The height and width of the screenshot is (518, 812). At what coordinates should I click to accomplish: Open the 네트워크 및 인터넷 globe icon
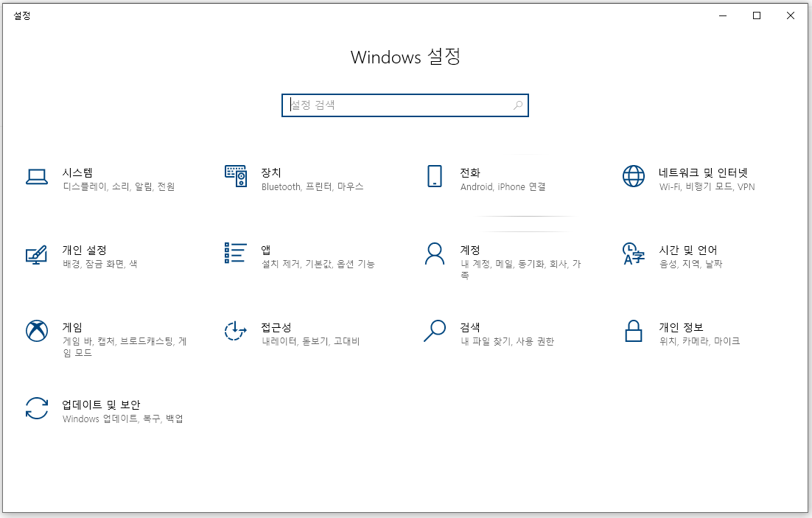point(634,176)
